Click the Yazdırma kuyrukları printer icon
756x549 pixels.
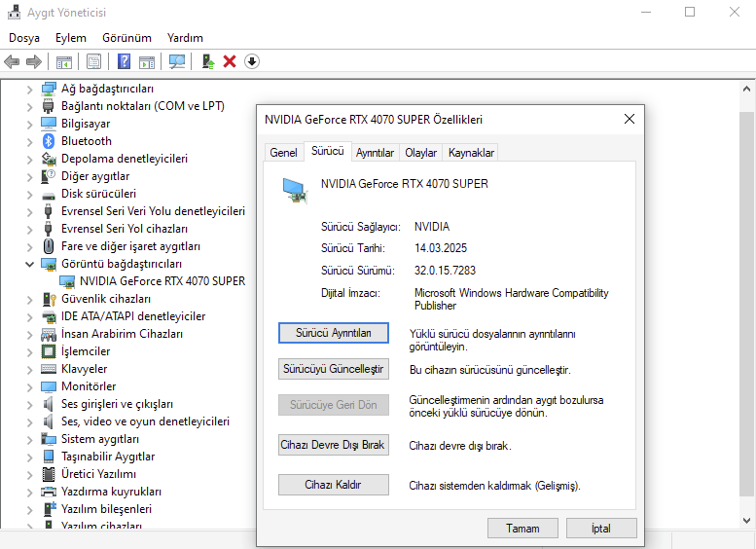49,492
